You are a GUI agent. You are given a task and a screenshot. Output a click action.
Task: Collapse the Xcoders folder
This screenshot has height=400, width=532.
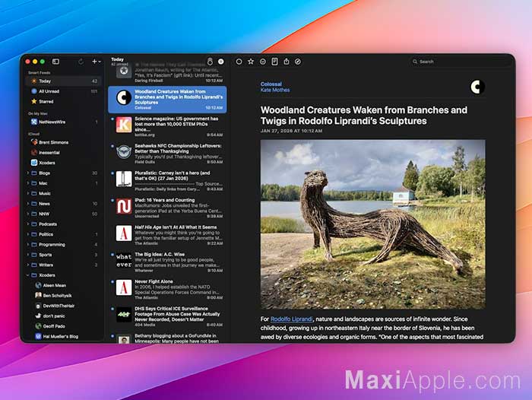click(x=28, y=275)
